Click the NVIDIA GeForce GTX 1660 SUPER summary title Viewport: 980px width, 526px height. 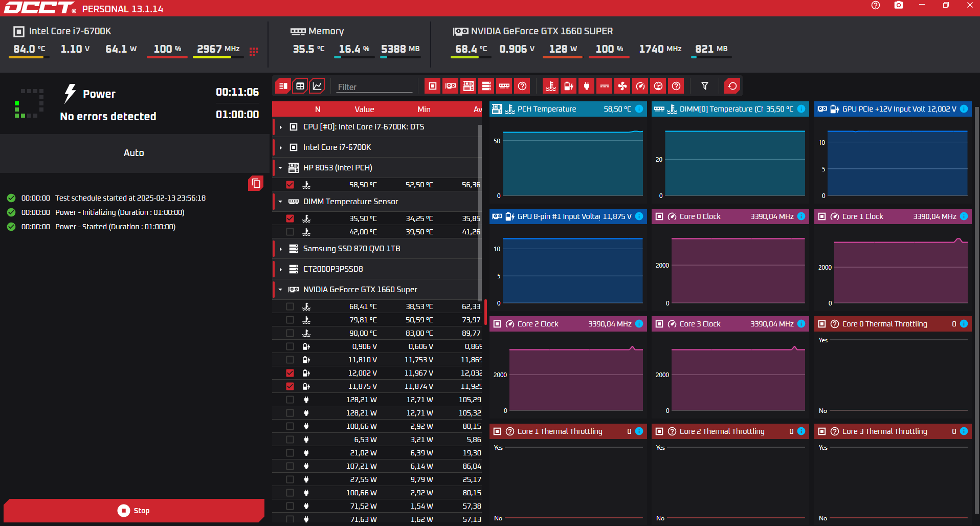542,31
